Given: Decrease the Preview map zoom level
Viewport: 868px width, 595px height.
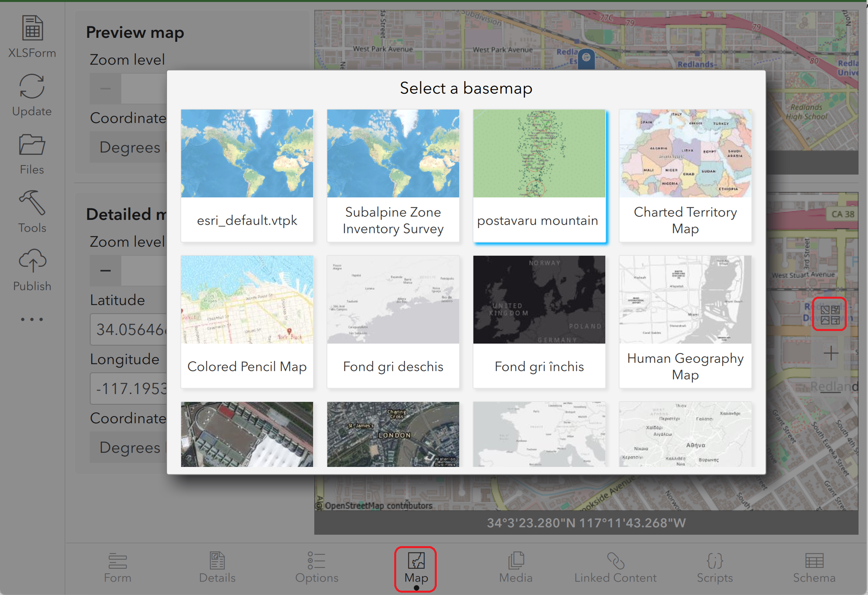Looking at the screenshot, I should [105, 89].
